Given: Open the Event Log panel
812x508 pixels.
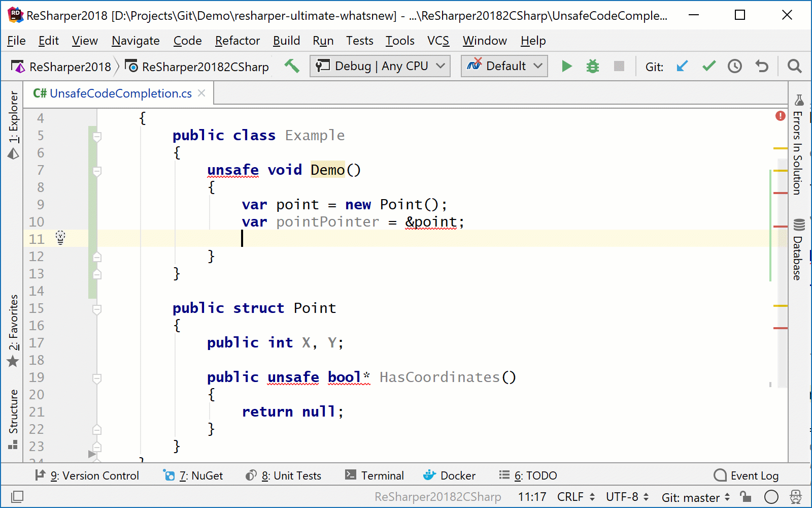Looking at the screenshot, I should (x=746, y=475).
